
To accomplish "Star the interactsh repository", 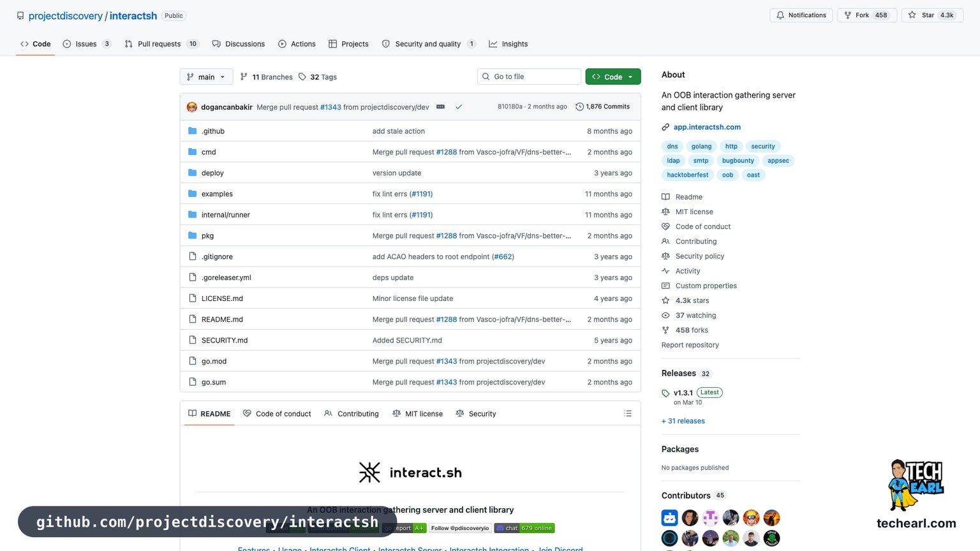I will [932, 15].
